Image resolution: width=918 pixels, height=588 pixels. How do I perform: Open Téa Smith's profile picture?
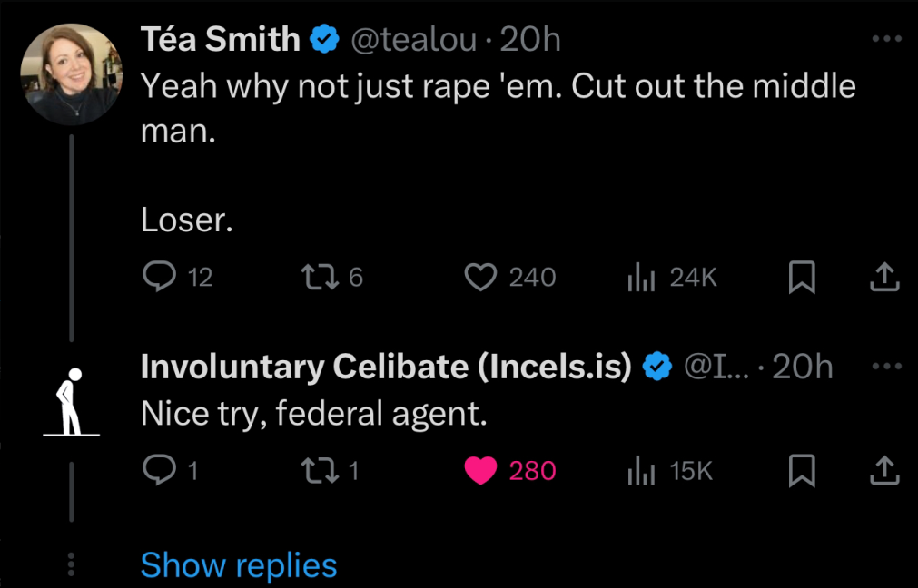click(x=73, y=73)
